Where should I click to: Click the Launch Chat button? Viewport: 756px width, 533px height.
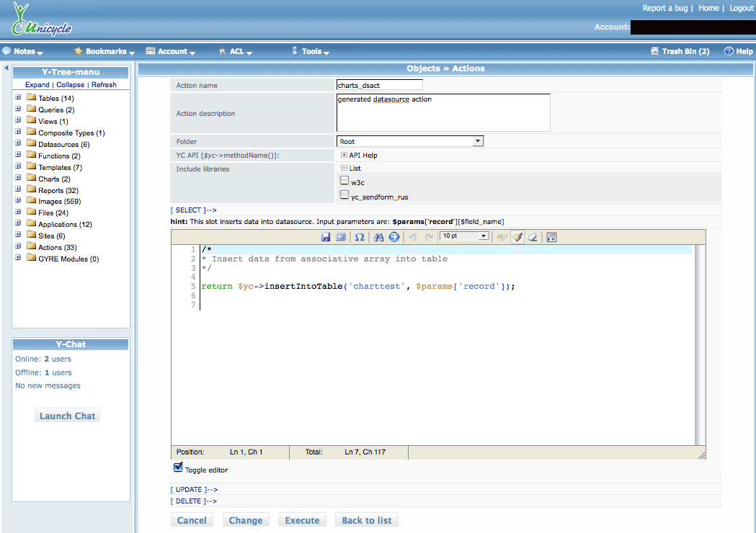tap(67, 416)
